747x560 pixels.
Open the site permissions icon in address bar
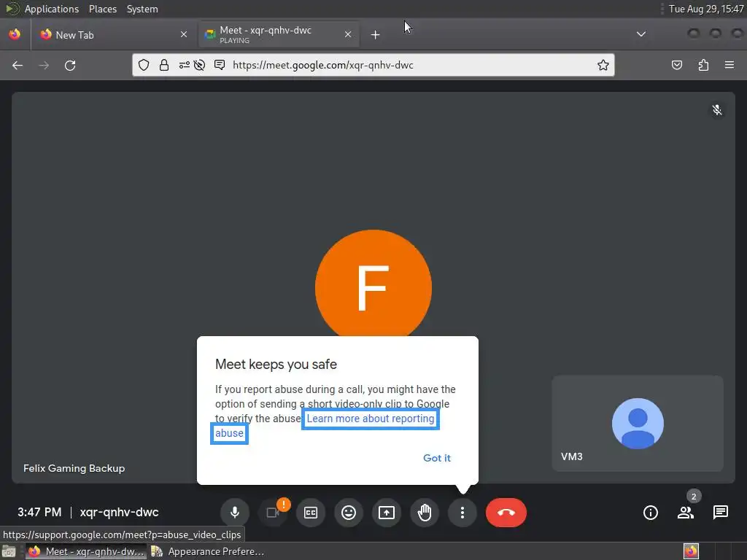184,65
